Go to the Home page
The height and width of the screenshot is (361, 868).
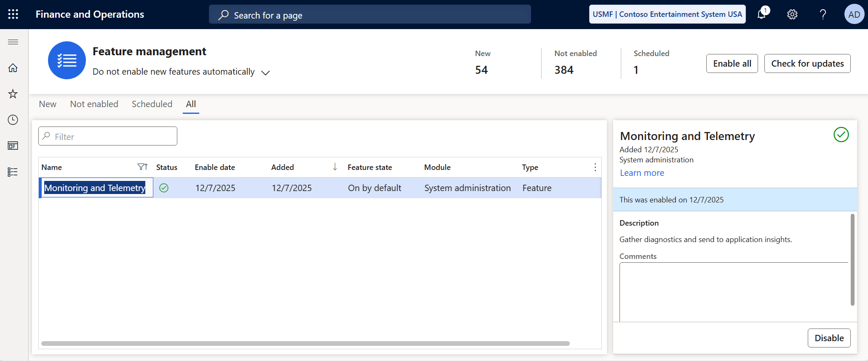pos(13,68)
